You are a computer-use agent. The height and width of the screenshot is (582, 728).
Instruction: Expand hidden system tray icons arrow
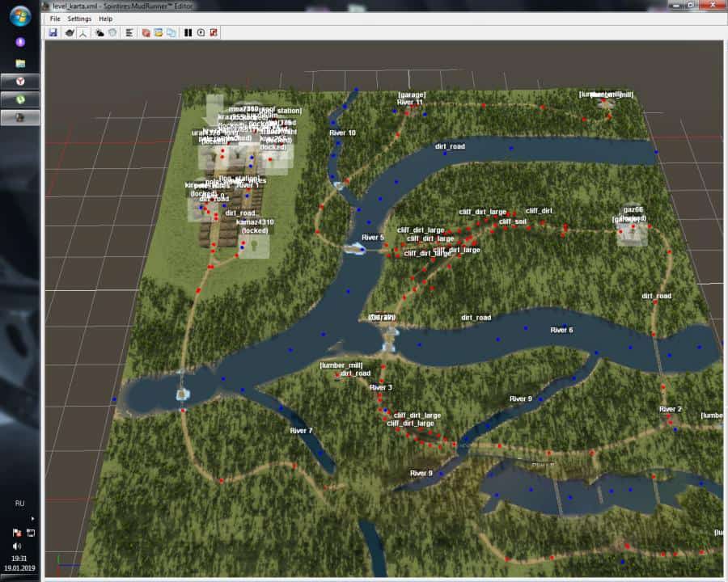coord(32,518)
